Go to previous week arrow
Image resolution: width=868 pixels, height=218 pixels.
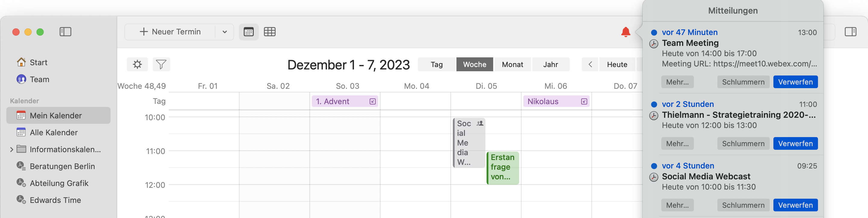click(590, 64)
